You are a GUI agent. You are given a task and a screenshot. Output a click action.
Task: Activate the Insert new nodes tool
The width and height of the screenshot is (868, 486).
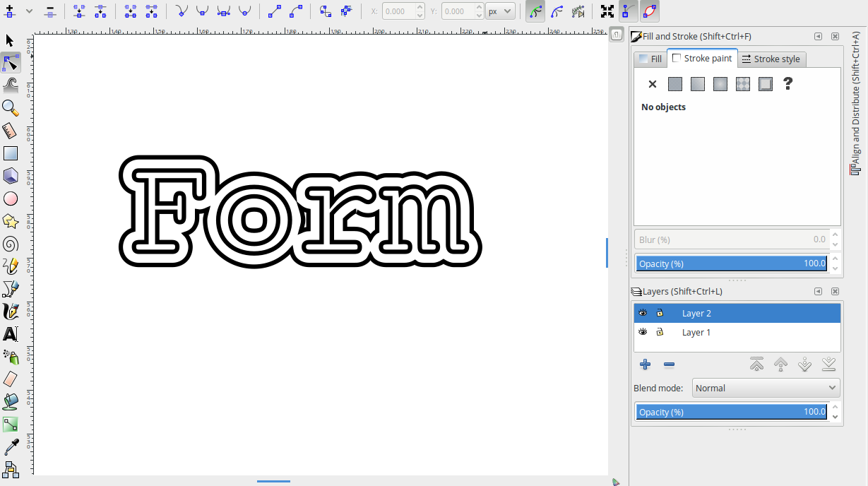(9, 11)
